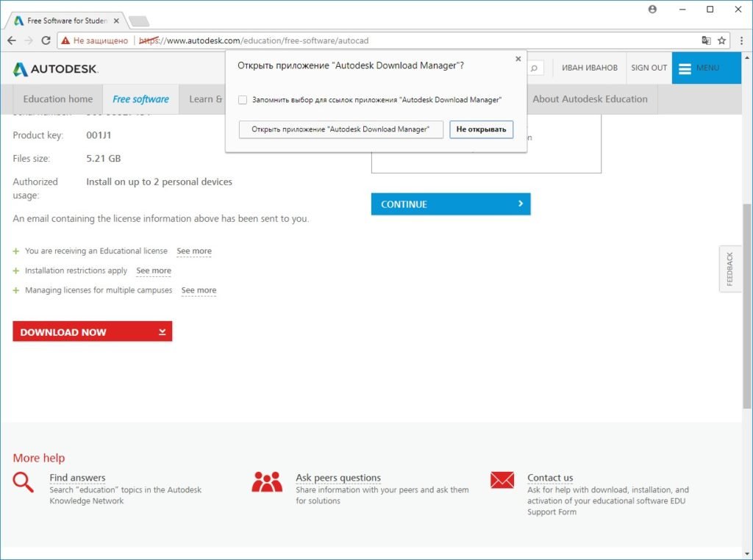Open a new browser tab
The width and height of the screenshot is (753, 560).
pos(139,21)
